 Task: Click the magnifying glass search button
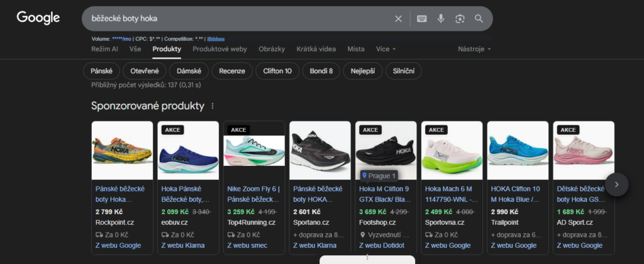point(479,19)
